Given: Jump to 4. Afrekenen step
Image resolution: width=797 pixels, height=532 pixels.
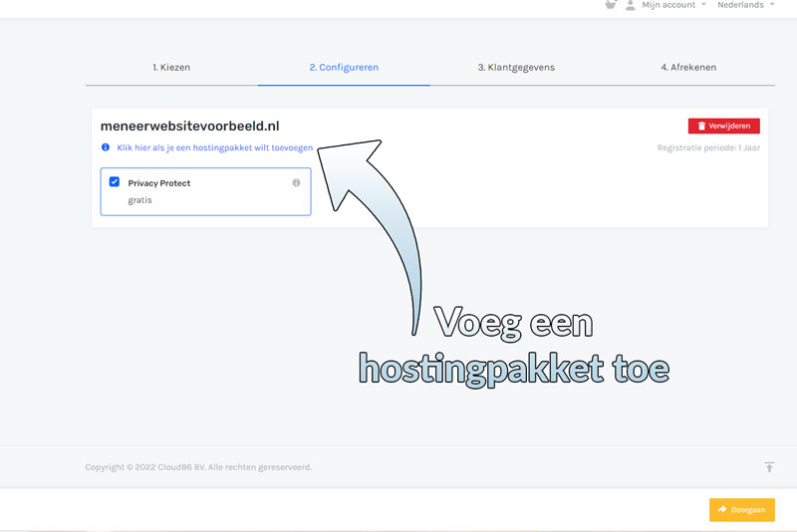Looking at the screenshot, I should (688, 67).
